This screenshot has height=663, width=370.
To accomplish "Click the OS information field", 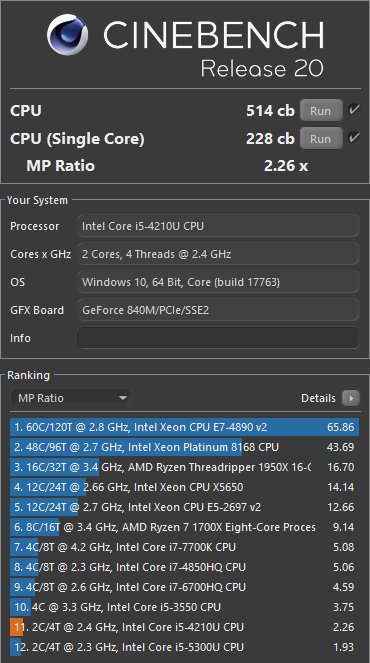I will tap(218, 282).
